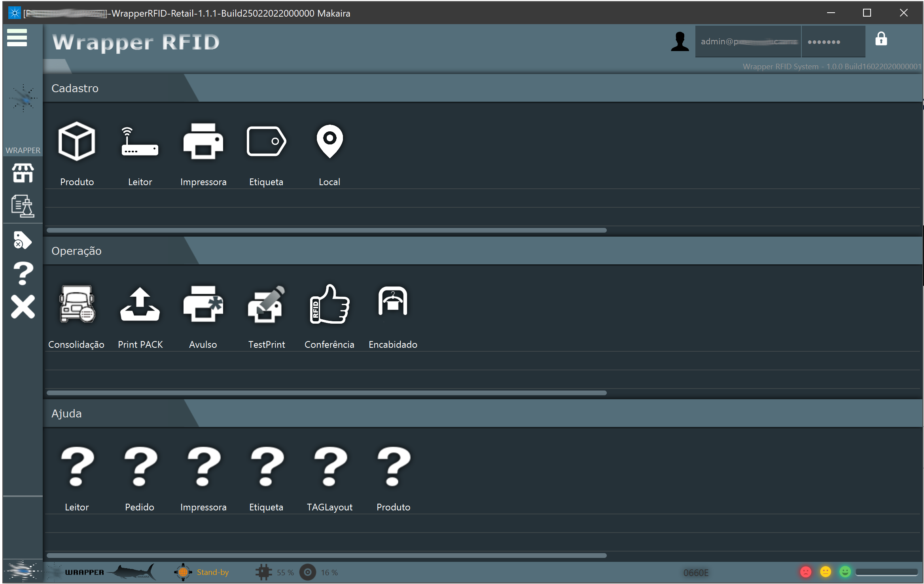Click the Cadastro horizontal scrollbar

[x=327, y=230]
